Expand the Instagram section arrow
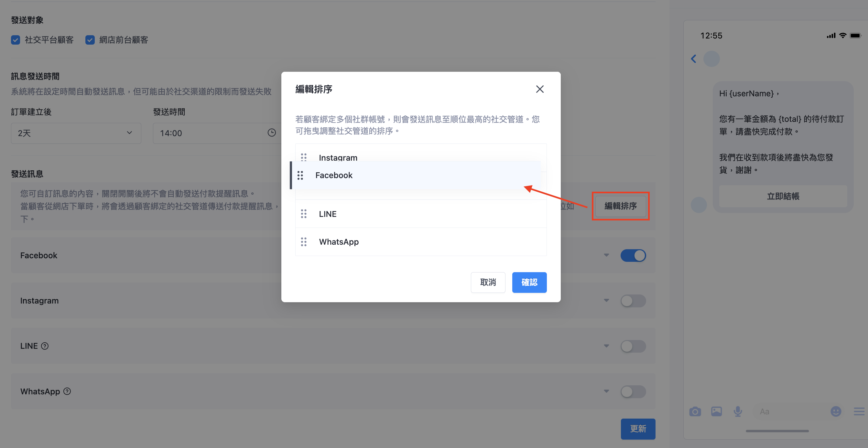This screenshot has width=868, height=448. (x=606, y=301)
